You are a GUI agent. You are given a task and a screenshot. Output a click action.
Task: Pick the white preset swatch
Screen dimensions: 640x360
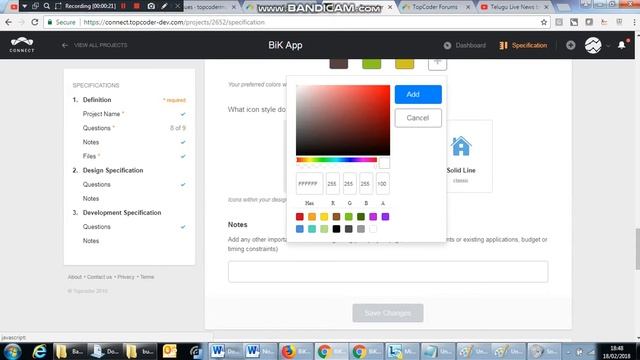(373, 229)
